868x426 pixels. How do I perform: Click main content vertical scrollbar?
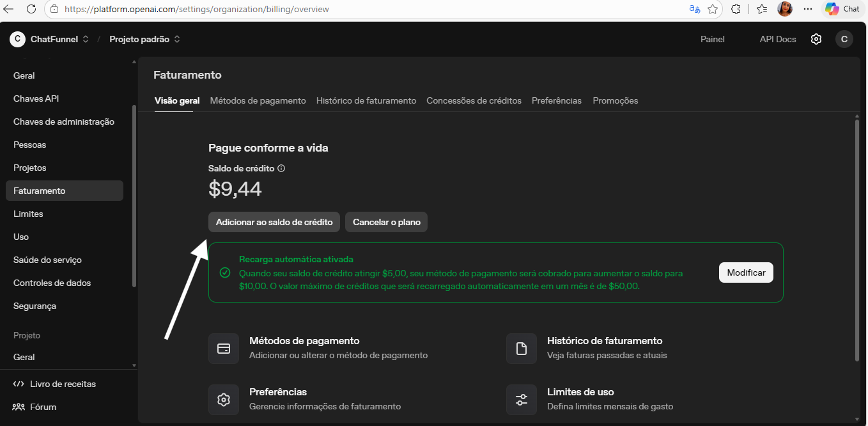click(x=857, y=240)
